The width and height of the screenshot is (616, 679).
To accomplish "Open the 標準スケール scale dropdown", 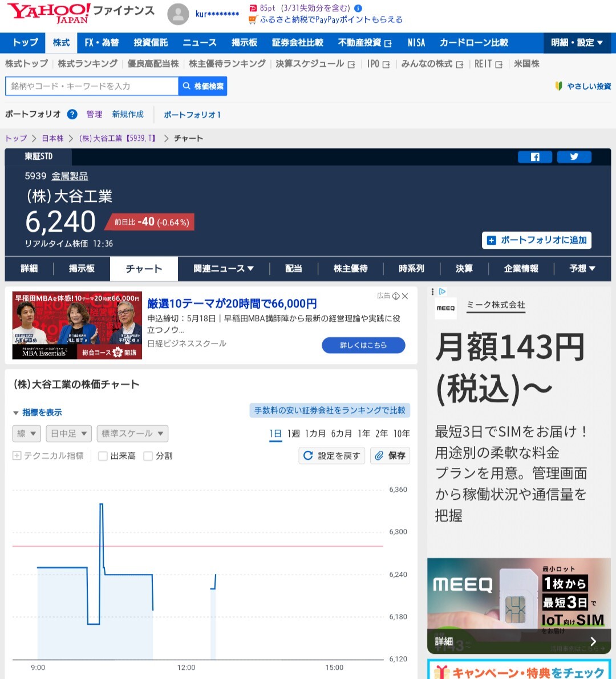I will pyautogui.click(x=132, y=434).
